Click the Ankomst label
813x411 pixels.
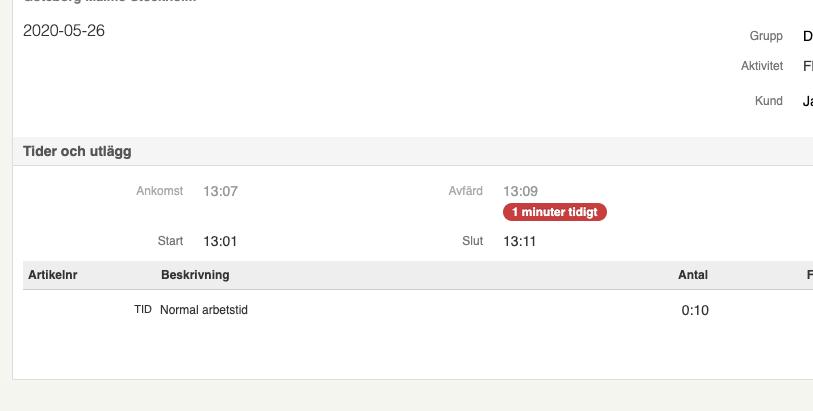160,191
